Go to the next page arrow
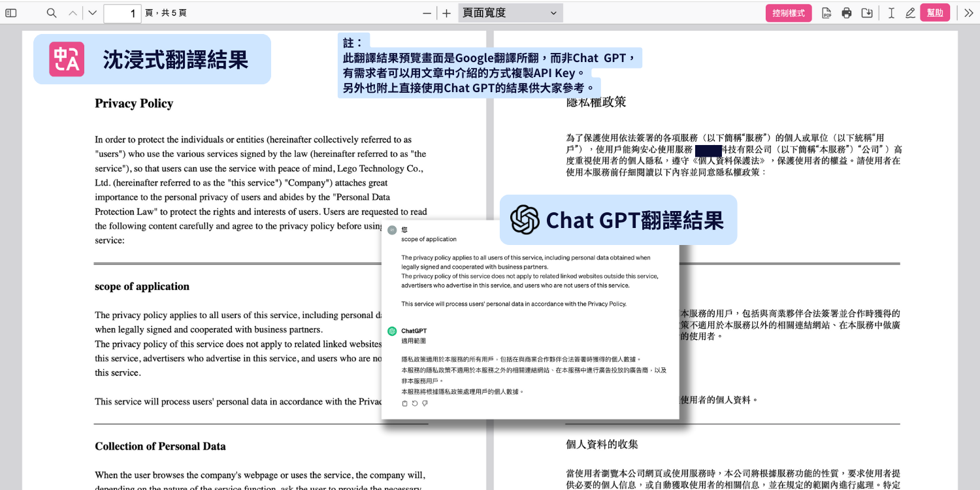Screen dimensions: 980x490 [92, 13]
